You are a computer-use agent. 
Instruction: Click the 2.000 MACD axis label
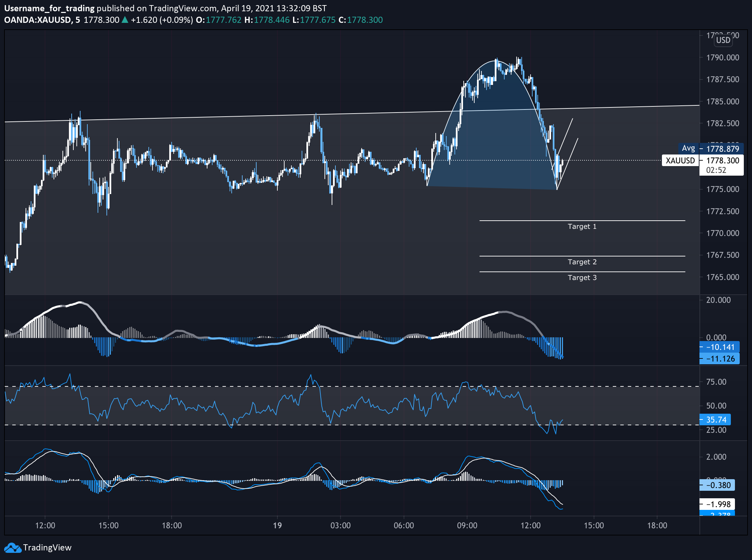pyautogui.click(x=716, y=457)
